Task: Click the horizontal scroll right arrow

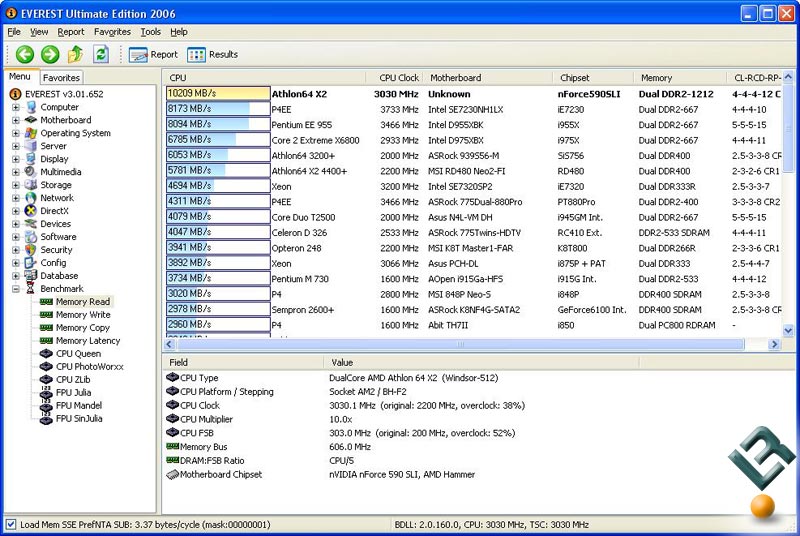Action: (774, 344)
